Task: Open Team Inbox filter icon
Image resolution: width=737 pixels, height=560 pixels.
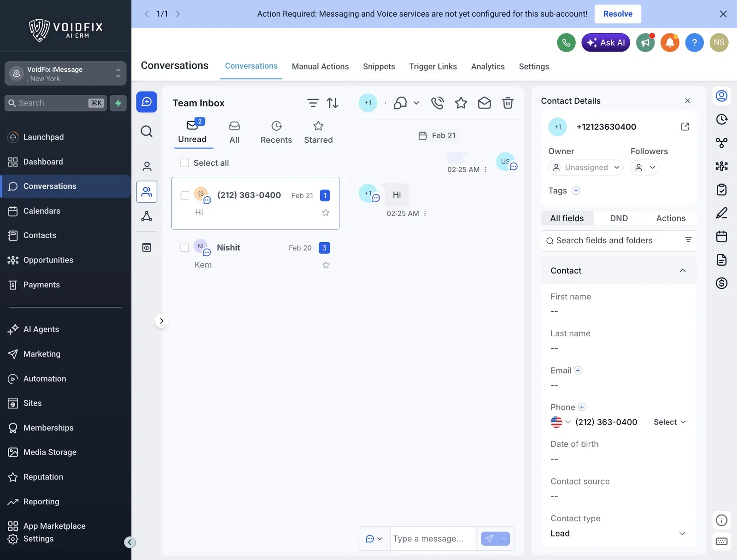Action: (x=313, y=103)
